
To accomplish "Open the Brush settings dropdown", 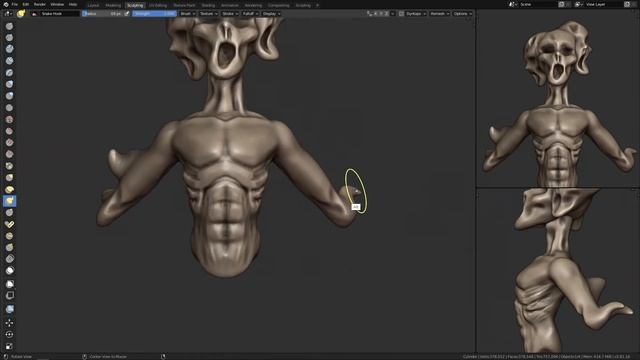I will point(187,13).
